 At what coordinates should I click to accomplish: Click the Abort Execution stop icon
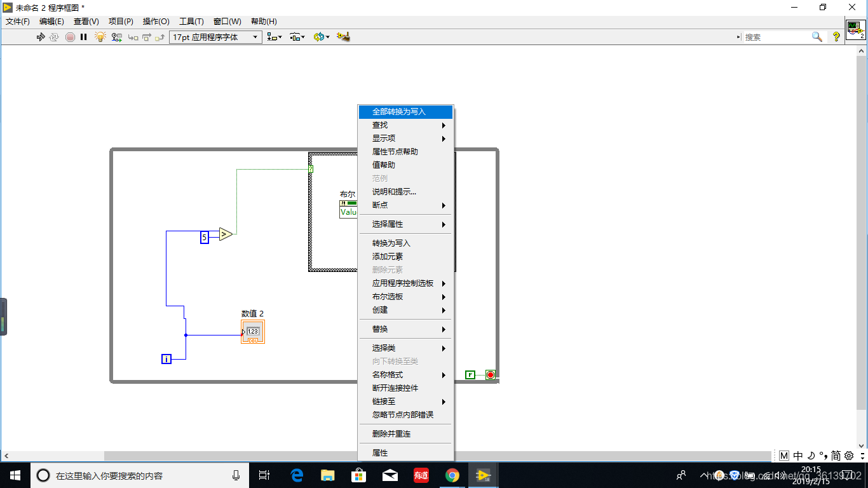71,37
